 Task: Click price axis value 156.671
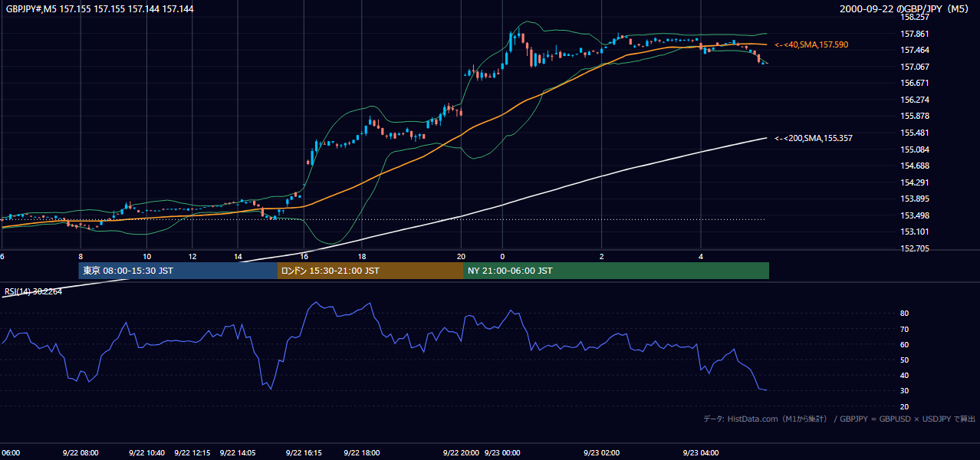tap(915, 83)
